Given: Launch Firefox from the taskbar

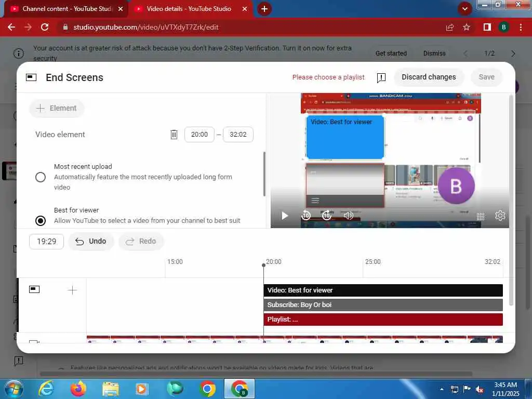Looking at the screenshot, I should pyautogui.click(x=78, y=389).
